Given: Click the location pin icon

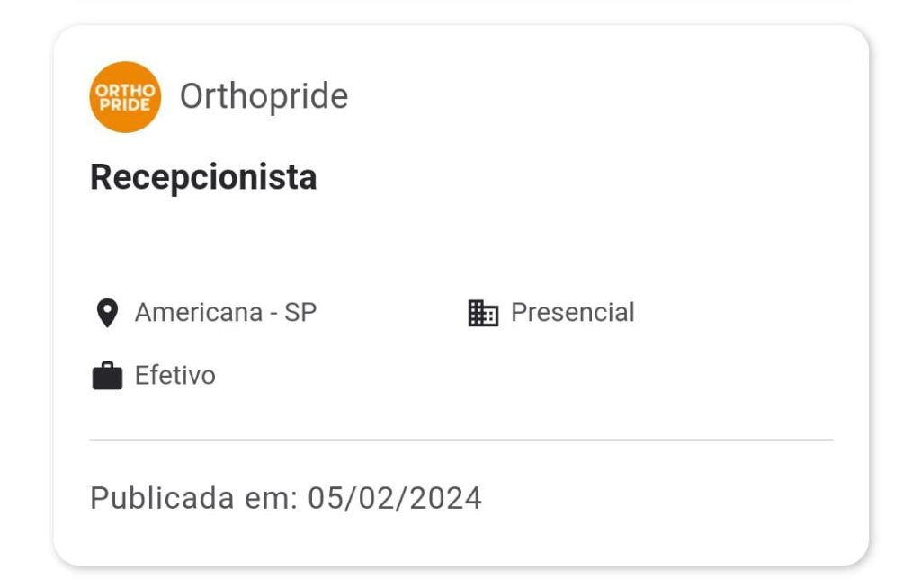Looking at the screenshot, I should click(x=107, y=313).
